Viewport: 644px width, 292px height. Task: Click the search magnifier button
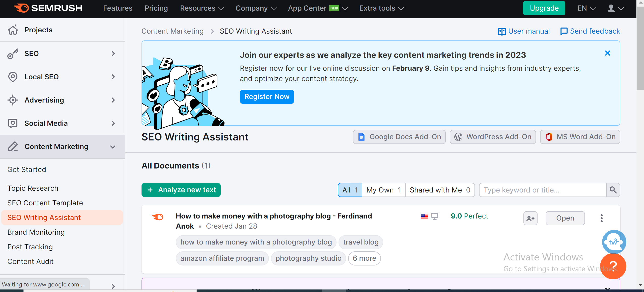pyautogui.click(x=613, y=190)
